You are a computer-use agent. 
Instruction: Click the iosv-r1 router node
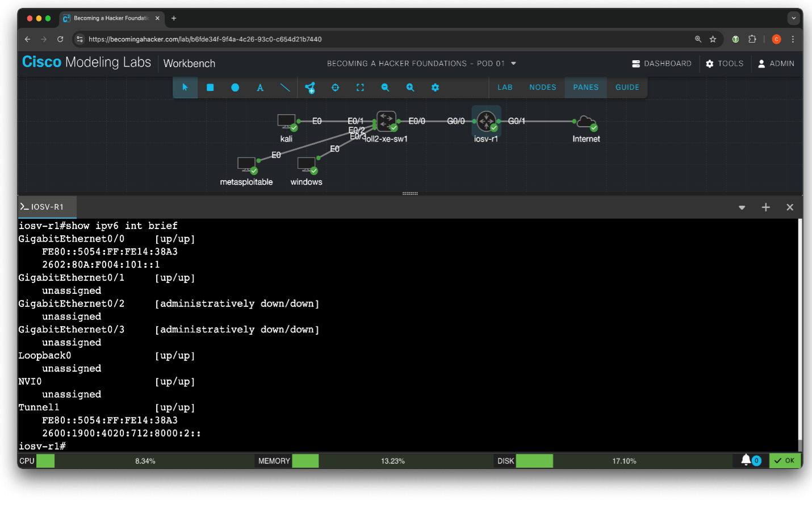tap(486, 121)
